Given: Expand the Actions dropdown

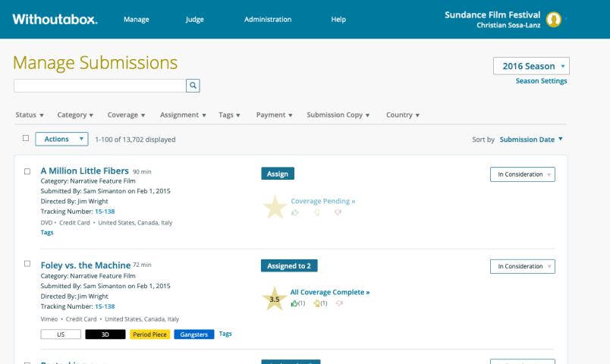Looking at the screenshot, I should pos(61,139).
